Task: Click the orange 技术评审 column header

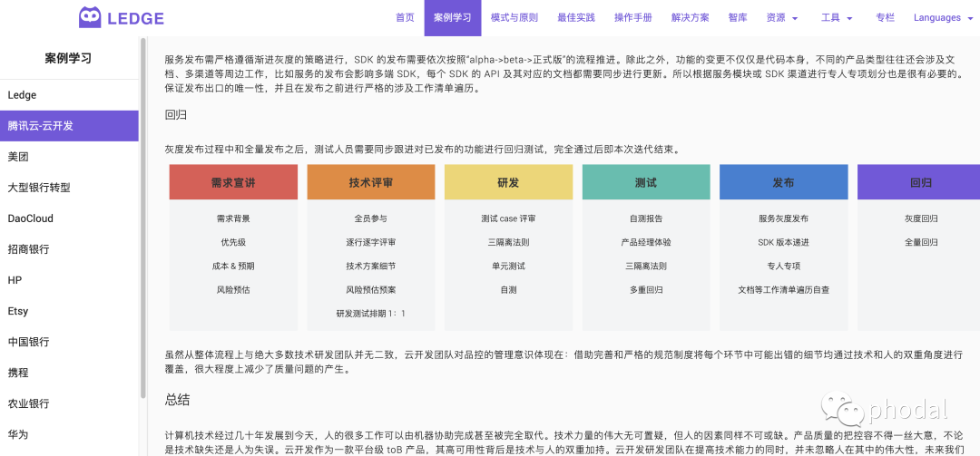Action: [x=370, y=182]
